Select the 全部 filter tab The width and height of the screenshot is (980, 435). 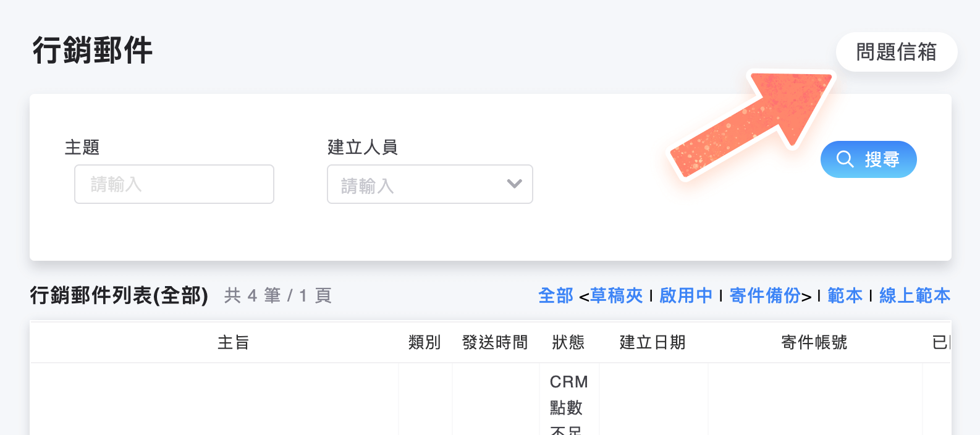point(554,295)
